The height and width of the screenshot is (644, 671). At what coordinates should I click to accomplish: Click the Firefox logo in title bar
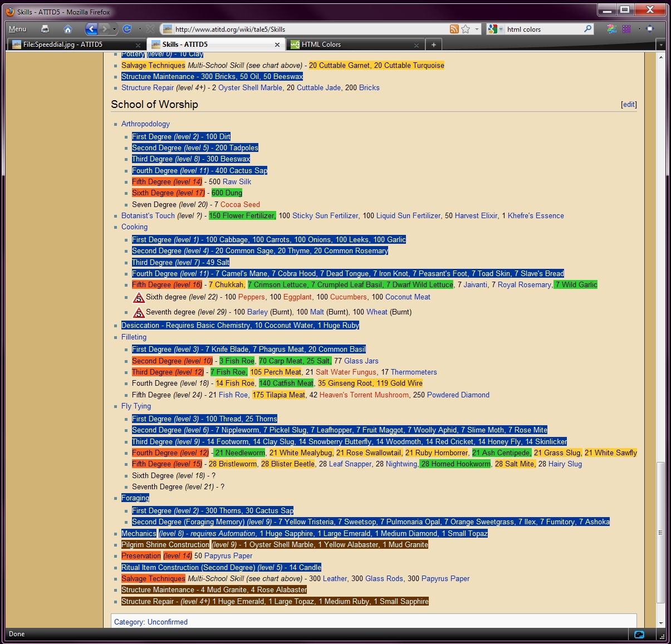pyautogui.click(x=10, y=11)
